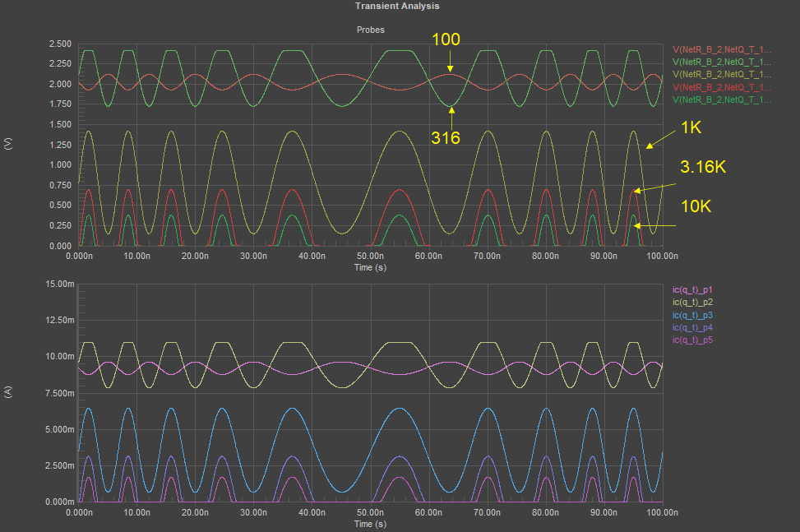
Task: Select the ic(q_t)_p1 legend entry
Action: (692, 289)
